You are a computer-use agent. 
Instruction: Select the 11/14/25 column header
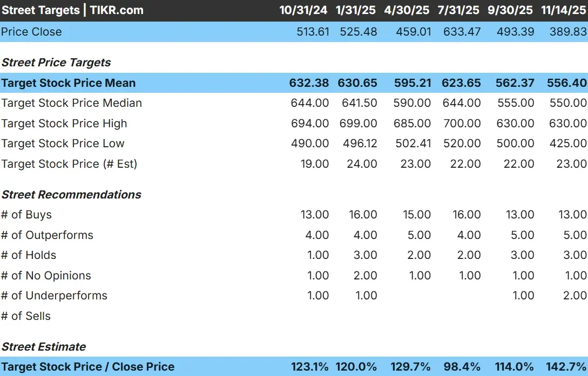click(x=563, y=10)
